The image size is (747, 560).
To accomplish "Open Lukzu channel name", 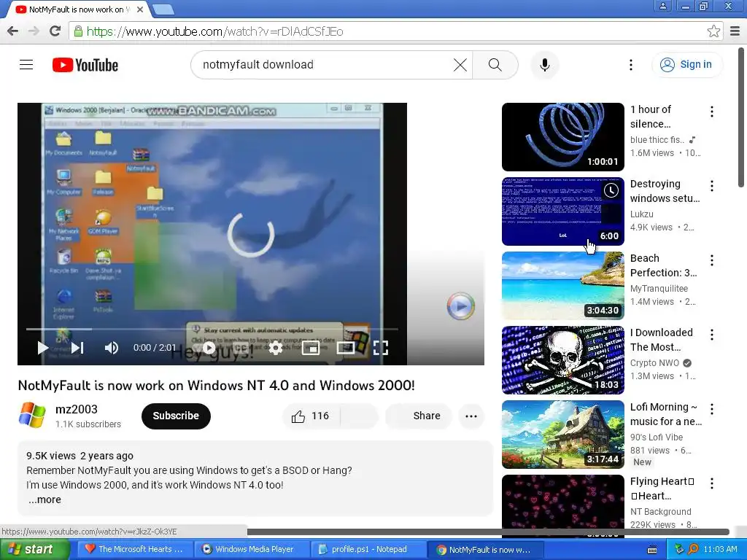I will tap(642, 214).
